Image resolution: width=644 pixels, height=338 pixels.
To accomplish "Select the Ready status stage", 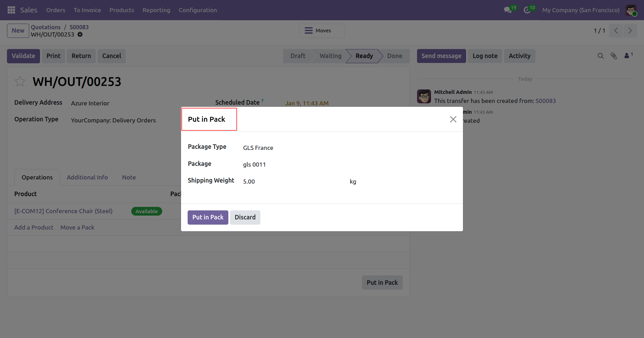I will point(364,56).
